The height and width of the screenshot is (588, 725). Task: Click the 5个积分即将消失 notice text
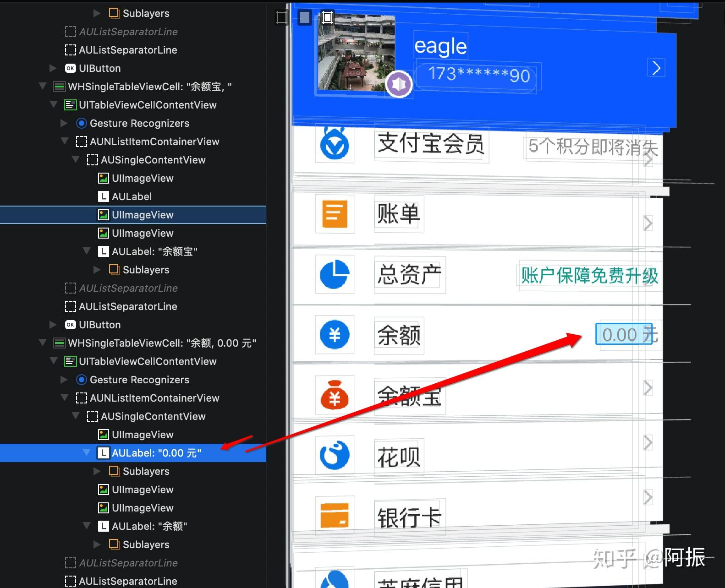coord(593,147)
